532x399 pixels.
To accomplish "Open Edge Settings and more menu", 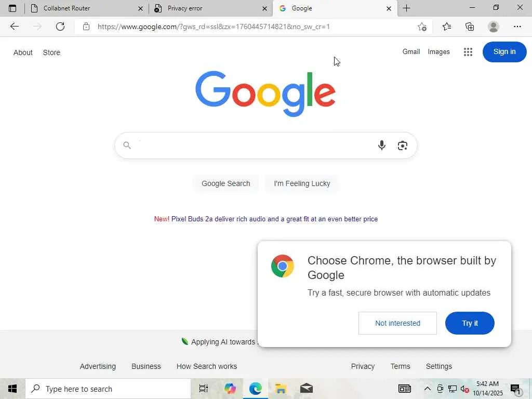I will [517, 26].
